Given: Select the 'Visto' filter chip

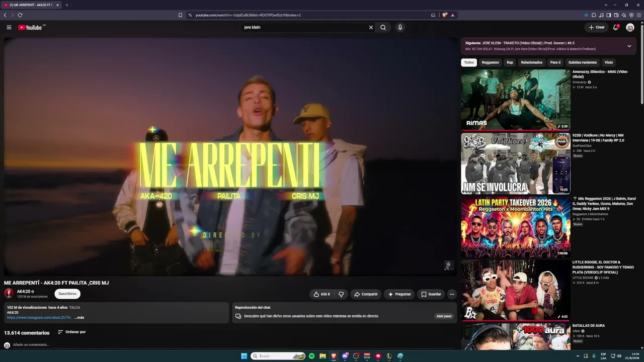Looking at the screenshot, I should 609,62.
